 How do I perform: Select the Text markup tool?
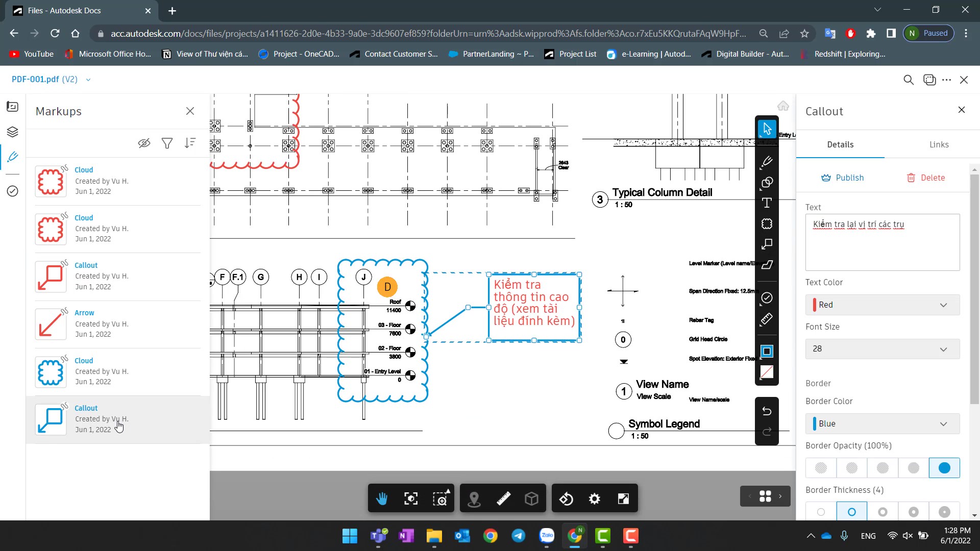click(767, 203)
